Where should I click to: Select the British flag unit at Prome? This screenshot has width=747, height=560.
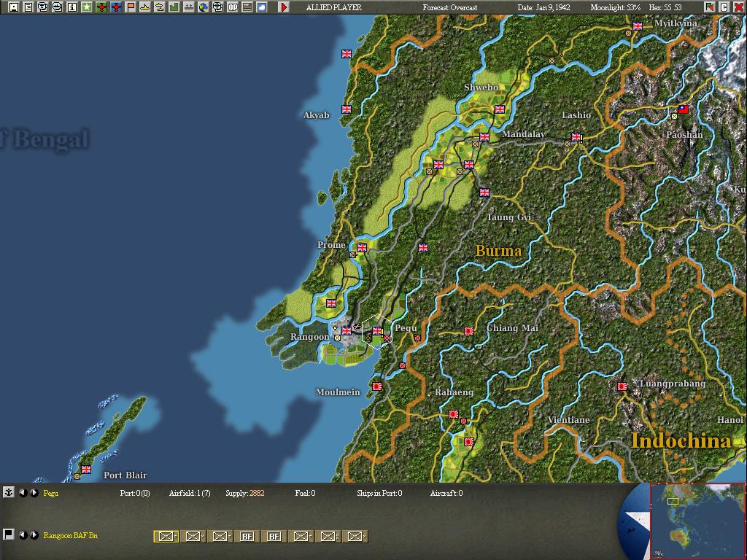[x=362, y=248]
